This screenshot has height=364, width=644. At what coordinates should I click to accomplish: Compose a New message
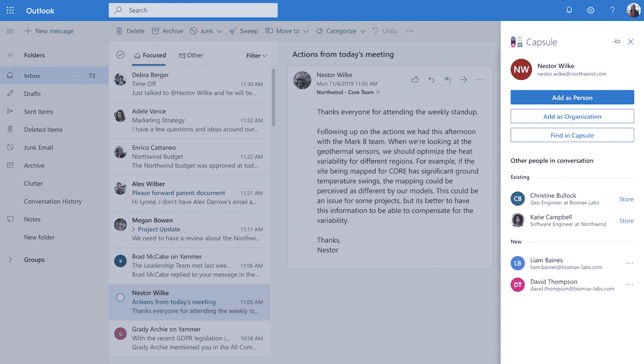click(x=49, y=31)
